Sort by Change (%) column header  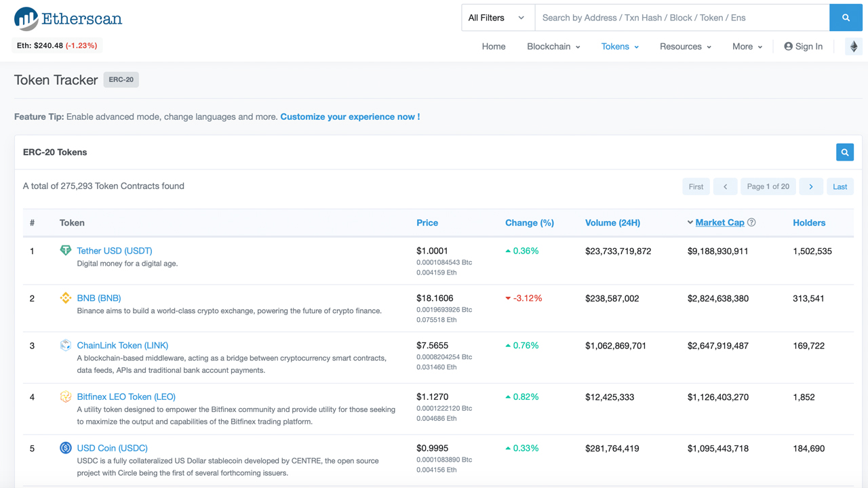(x=530, y=222)
